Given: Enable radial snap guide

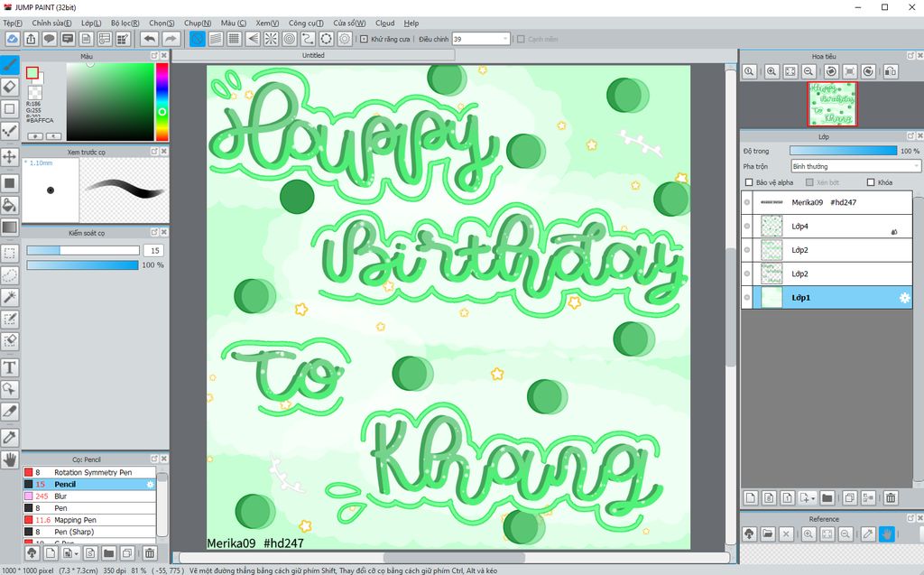Looking at the screenshot, I should pyautogui.click(x=271, y=39).
